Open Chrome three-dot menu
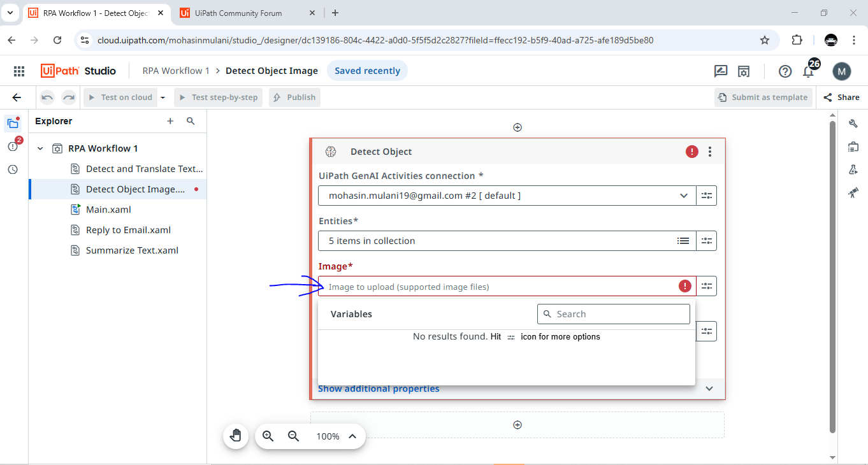 [x=855, y=40]
